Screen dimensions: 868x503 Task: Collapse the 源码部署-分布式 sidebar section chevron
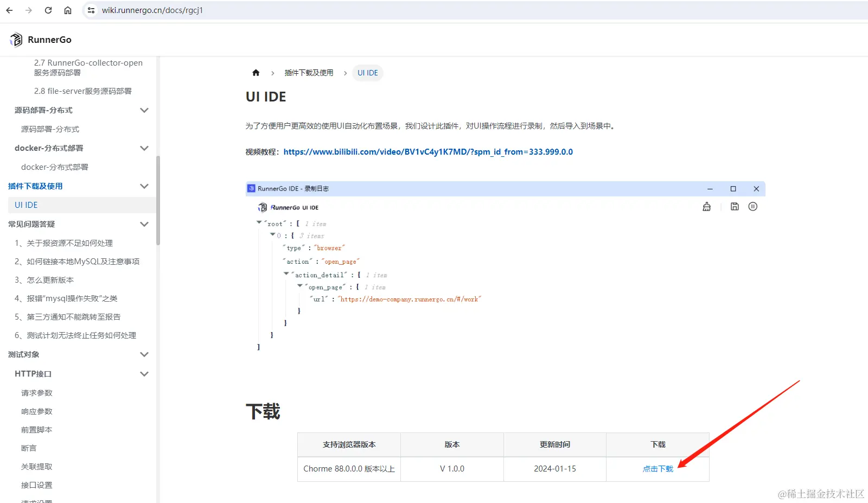[x=144, y=110]
